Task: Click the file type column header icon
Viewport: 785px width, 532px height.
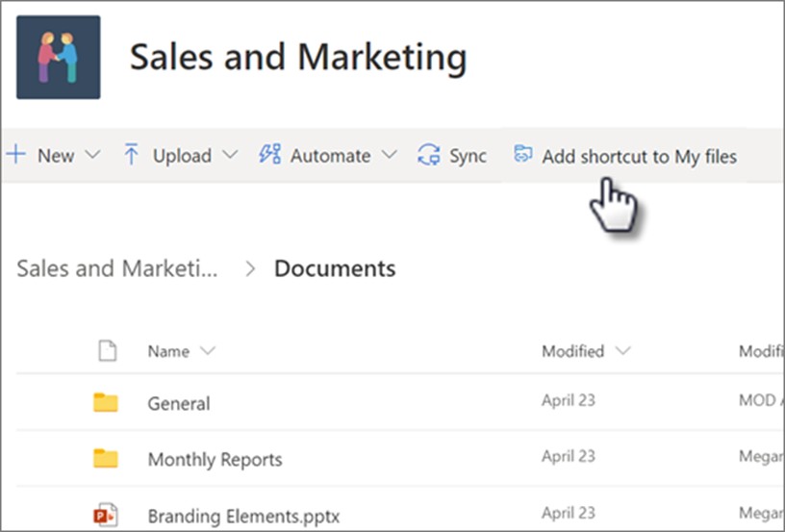Action: (x=108, y=351)
